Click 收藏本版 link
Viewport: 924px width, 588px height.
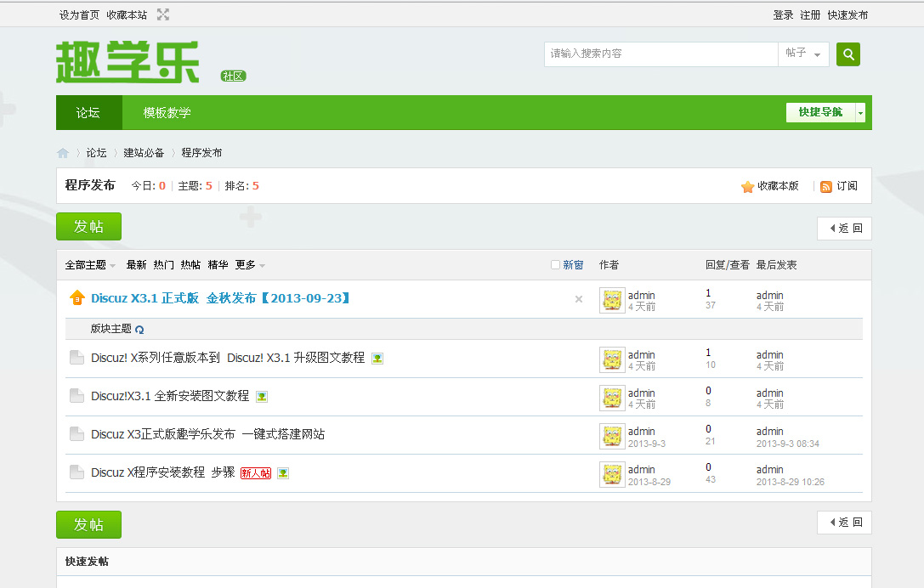click(x=778, y=186)
